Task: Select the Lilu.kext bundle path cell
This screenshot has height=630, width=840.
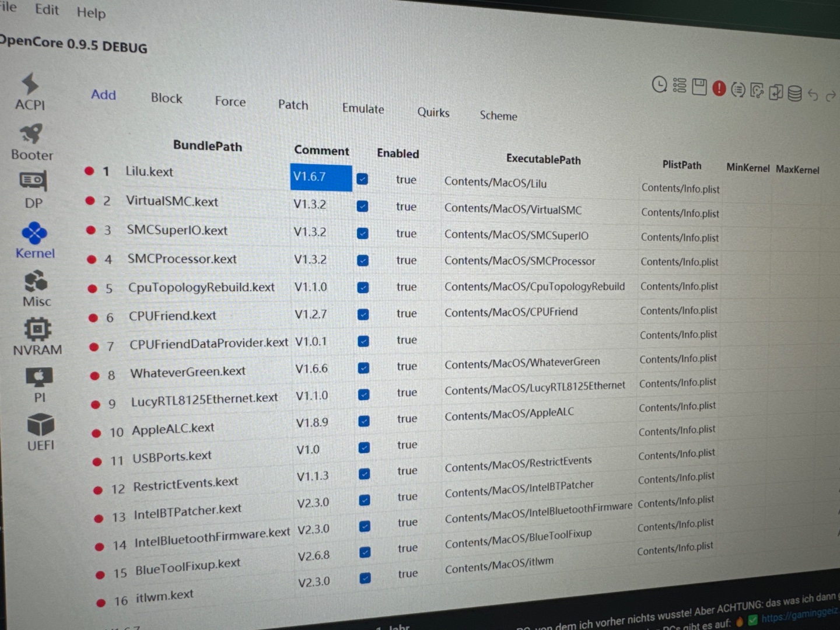Action: [149, 171]
